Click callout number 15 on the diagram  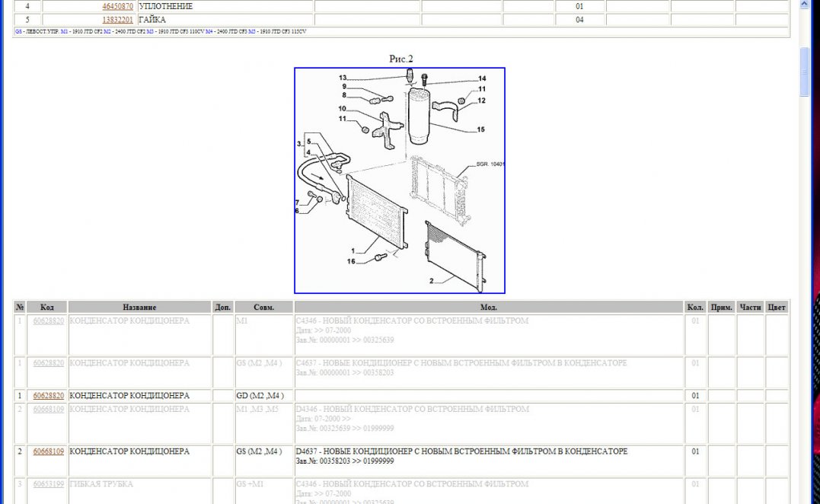480,129
